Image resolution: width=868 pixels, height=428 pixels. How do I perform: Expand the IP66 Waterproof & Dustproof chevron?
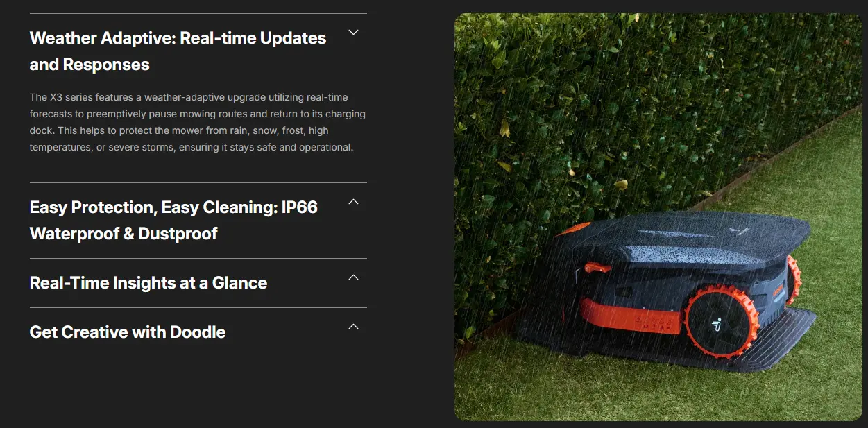(353, 202)
